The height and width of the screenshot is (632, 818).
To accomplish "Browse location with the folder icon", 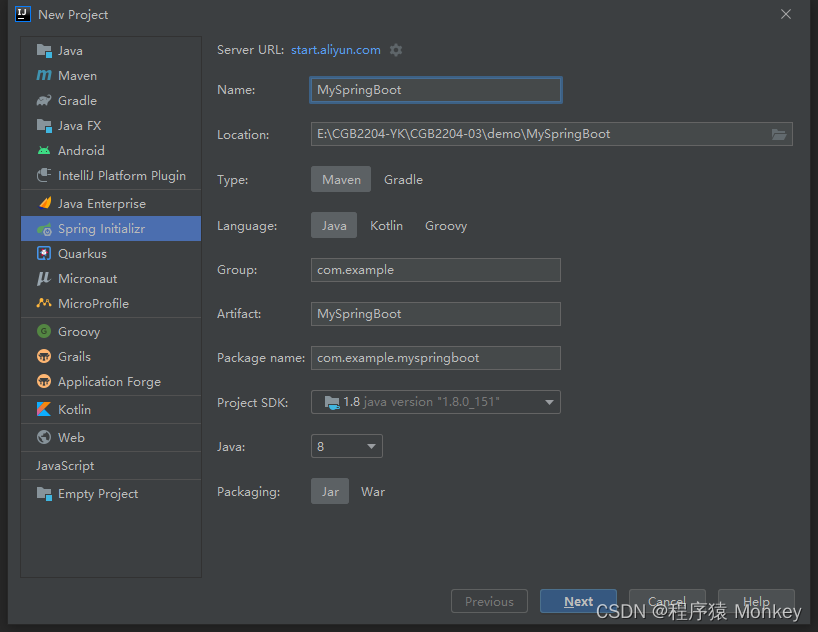I will click(x=779, y=134).
